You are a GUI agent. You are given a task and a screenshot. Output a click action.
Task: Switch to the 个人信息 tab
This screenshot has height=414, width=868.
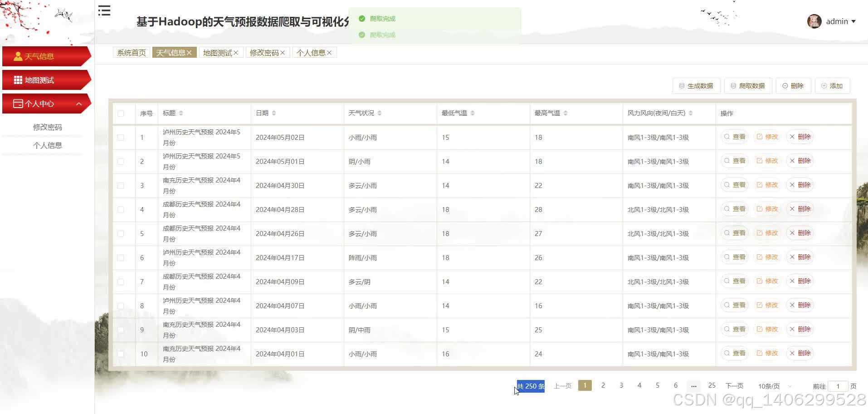click(311, 53)
